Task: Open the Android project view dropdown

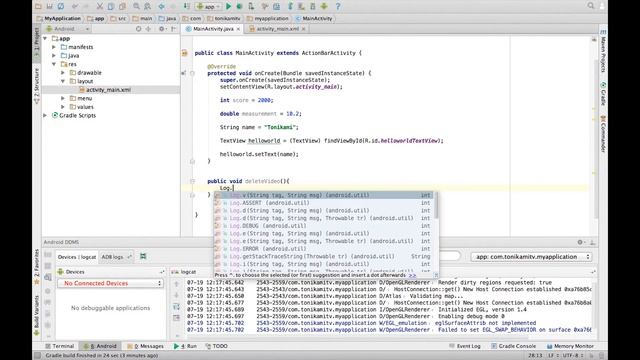Action: click(67, 29)
